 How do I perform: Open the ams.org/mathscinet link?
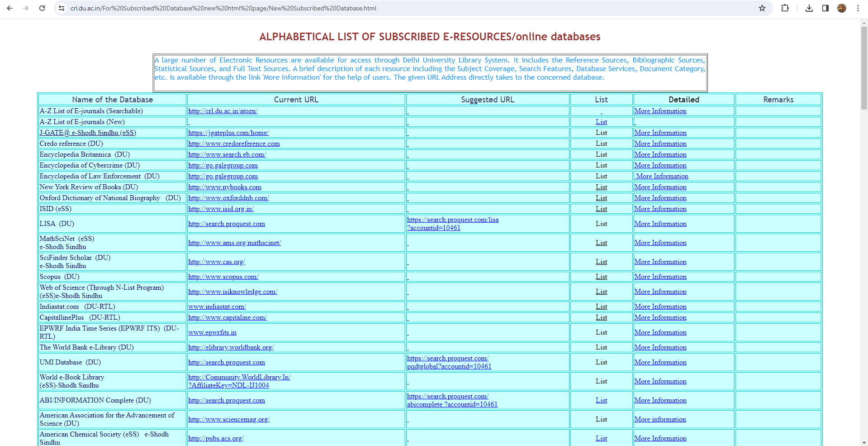coord(235,243)
